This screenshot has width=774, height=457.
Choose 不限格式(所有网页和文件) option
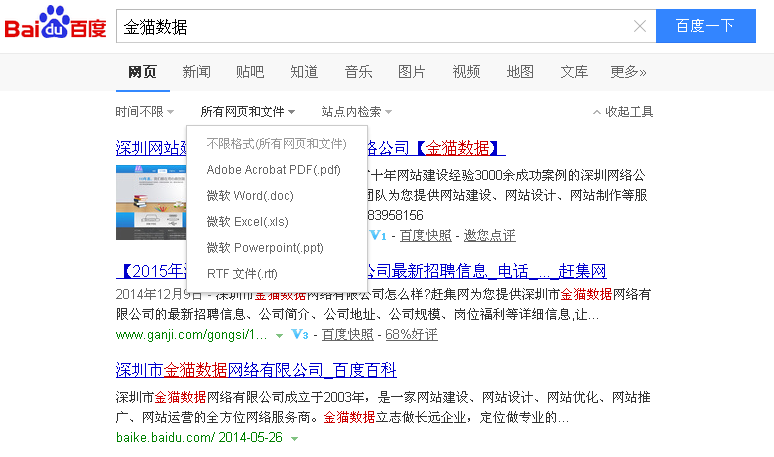click(276, 144)
